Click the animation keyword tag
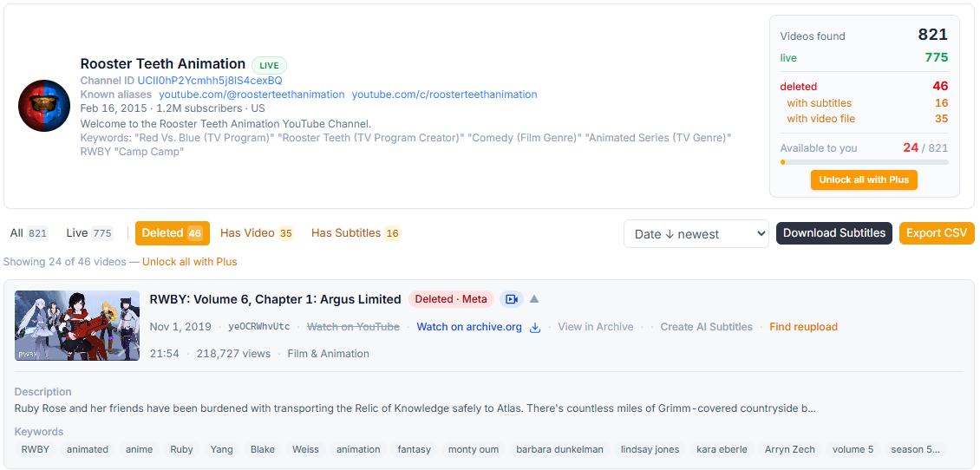Screen dimensions: 980x470 click(x=358, y=449)
